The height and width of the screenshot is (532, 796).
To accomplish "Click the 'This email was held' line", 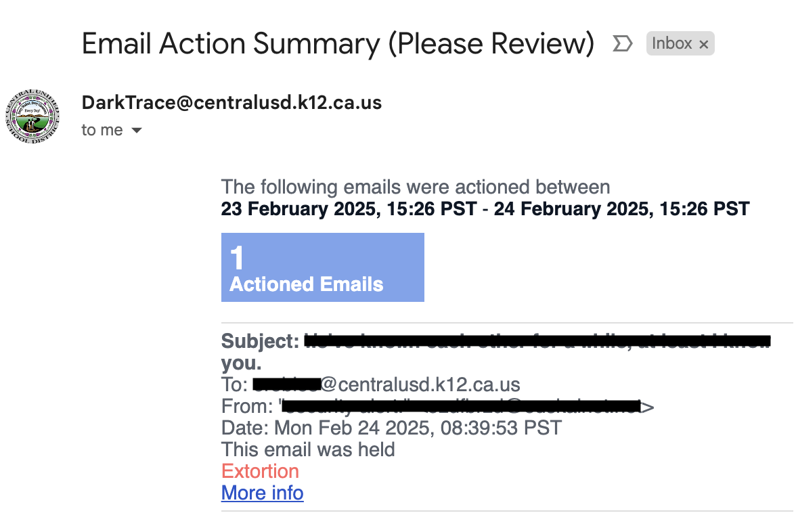I will click(308, 449).
